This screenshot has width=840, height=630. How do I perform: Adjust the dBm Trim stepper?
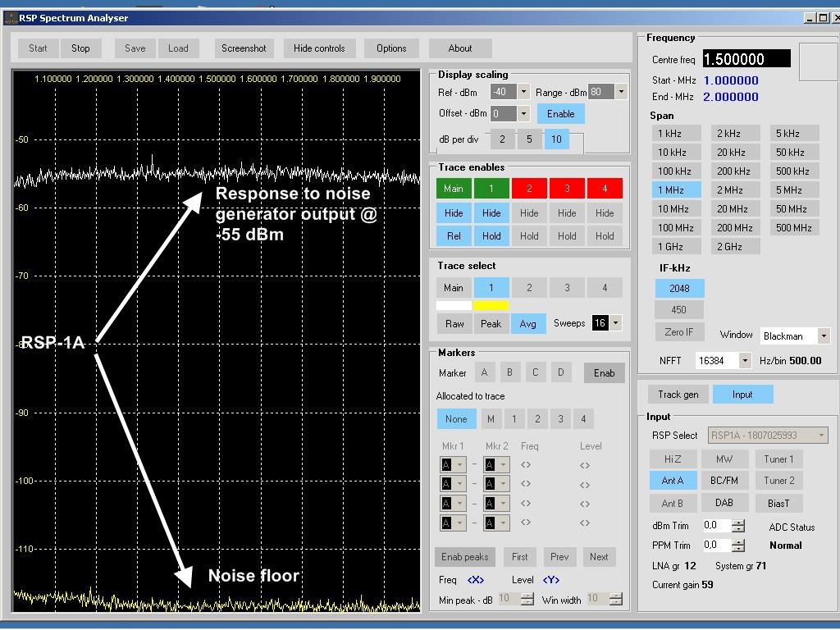738,526
